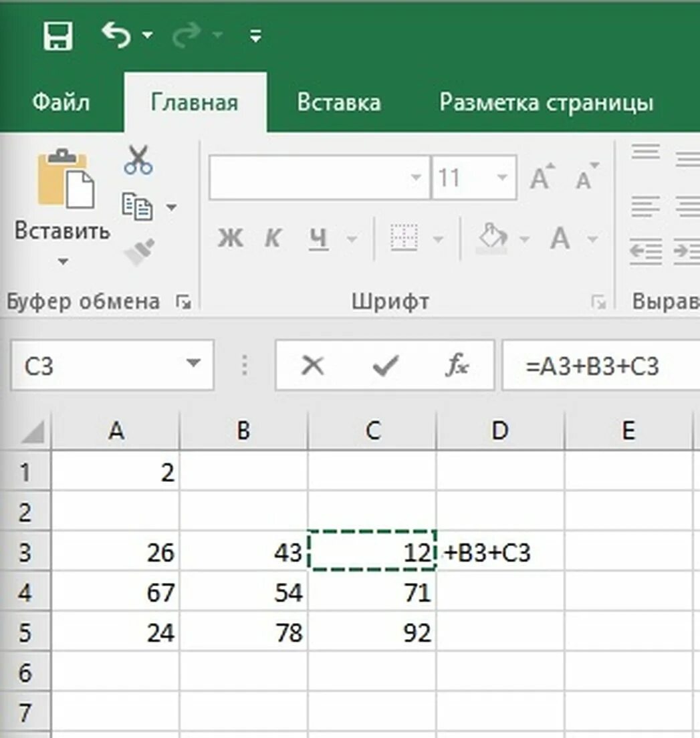Open the font size dropdown
This screenshot has width=700, height=738.
point(501,176)
